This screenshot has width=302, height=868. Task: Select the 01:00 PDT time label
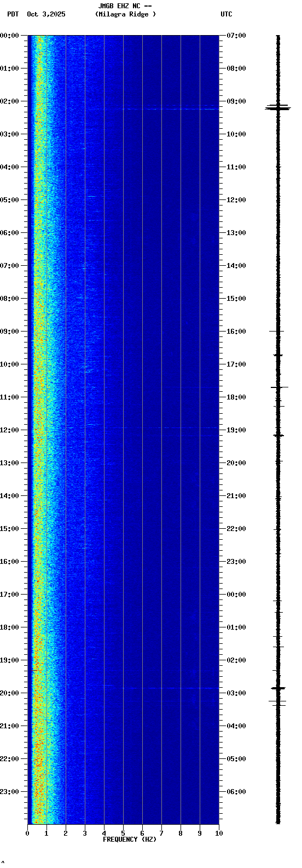[9, 68]
